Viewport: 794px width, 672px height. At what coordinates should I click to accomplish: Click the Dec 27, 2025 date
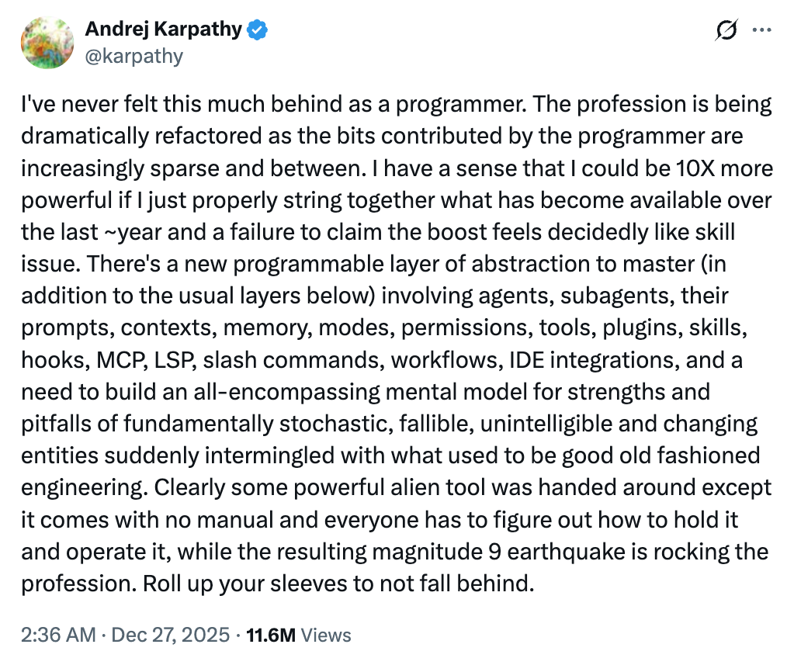172,635
